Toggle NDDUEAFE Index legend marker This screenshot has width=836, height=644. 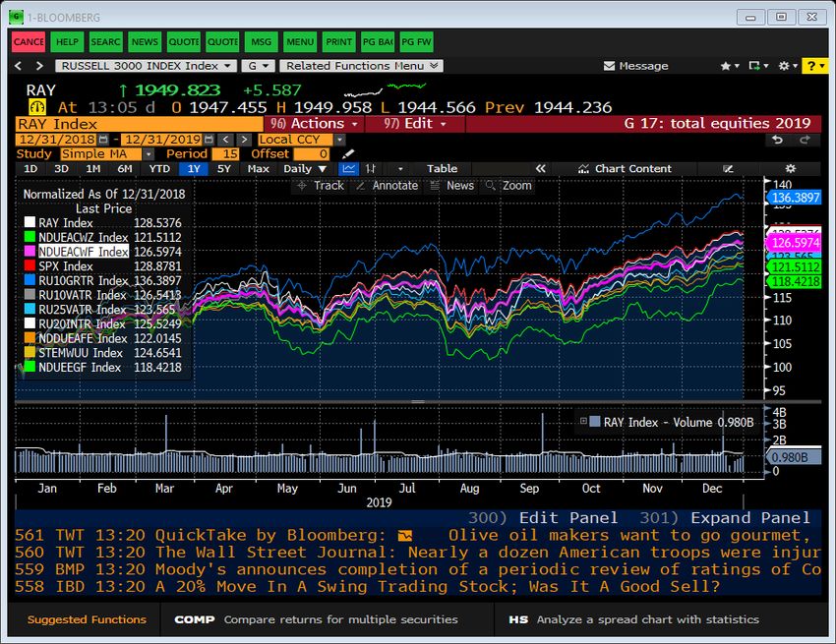(x=30, y=338)
